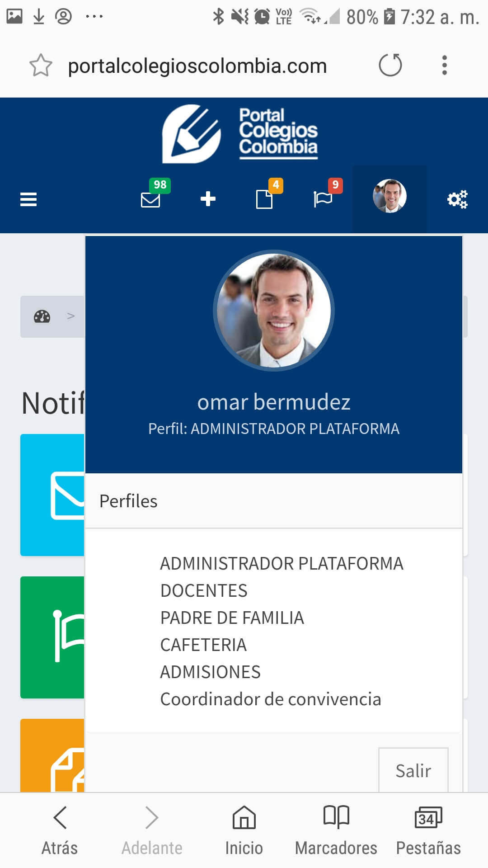Tap the download status bar icon
This screenshot has height=868, width=488.
39,17
